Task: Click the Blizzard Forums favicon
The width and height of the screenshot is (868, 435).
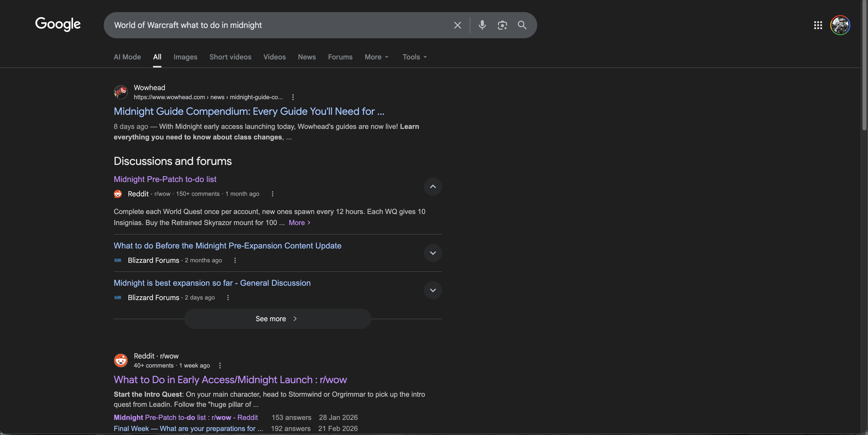Action: coord(117,261)
